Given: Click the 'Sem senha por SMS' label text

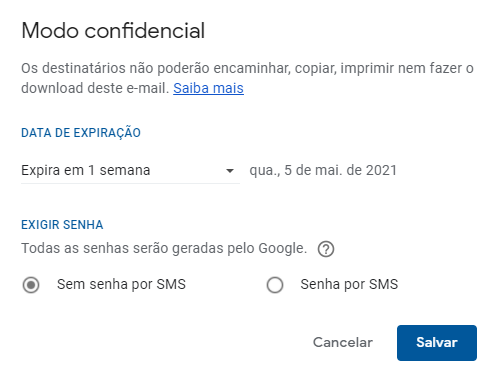Looking at the screenshot, I should [121, 284].
